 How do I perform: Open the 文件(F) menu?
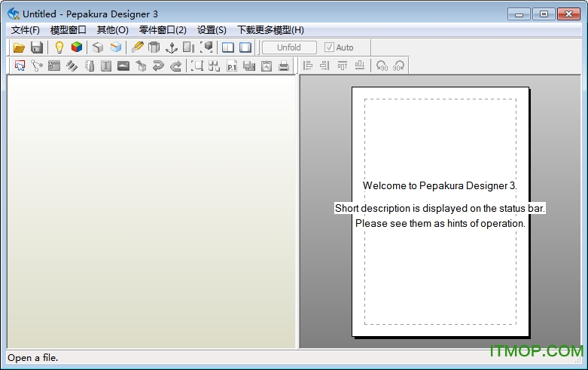tap(26, 30)
